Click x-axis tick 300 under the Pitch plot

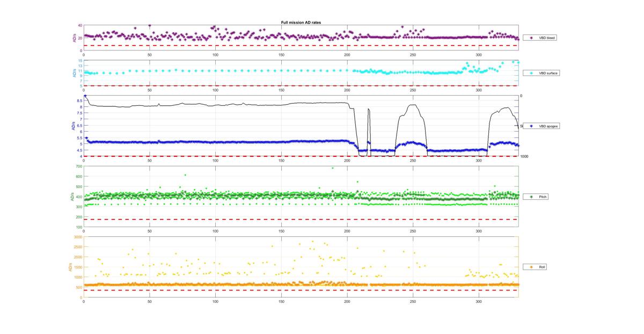point(479,230)
